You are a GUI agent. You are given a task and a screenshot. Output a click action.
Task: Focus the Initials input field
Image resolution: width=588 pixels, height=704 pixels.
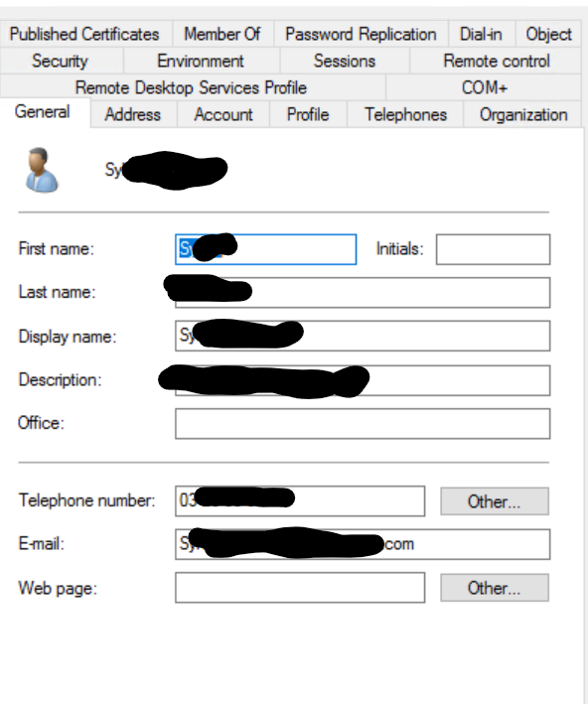pos(493,249)
